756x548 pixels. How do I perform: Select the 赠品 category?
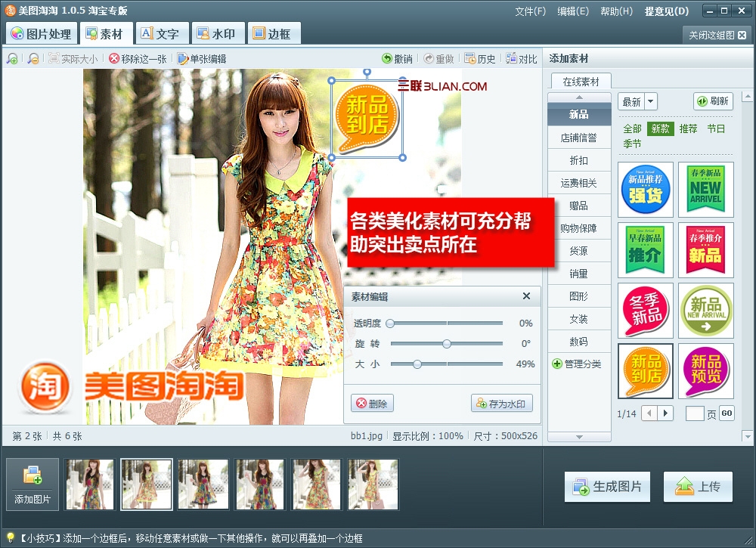pyautogui.click(x=579, y=206)
